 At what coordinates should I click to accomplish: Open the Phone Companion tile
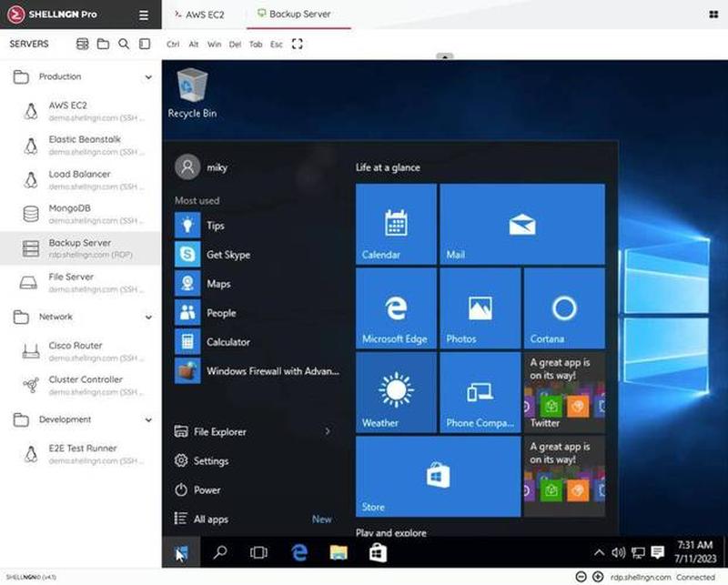(480, 393)
